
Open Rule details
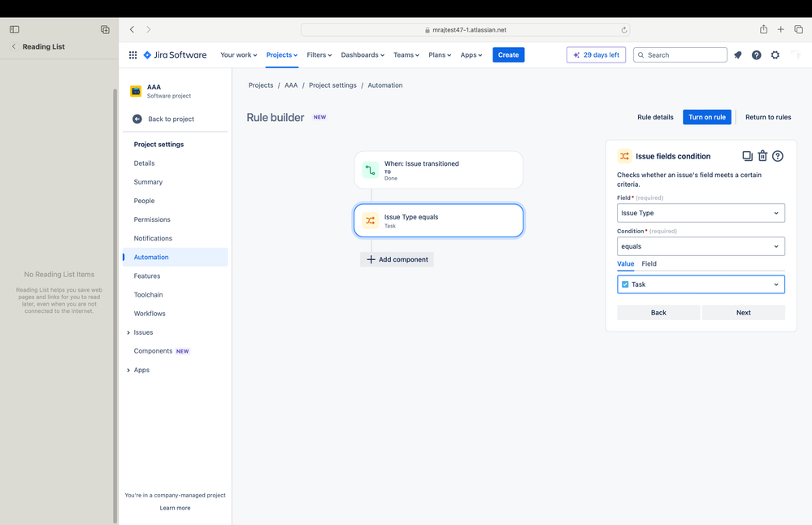(655, 117)
